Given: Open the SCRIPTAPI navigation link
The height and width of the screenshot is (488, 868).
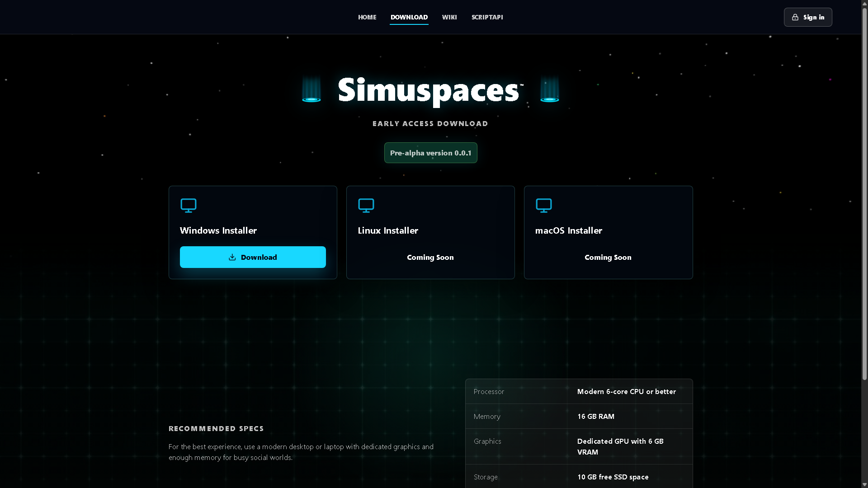Looking at the screenshot, I should 487,17.
